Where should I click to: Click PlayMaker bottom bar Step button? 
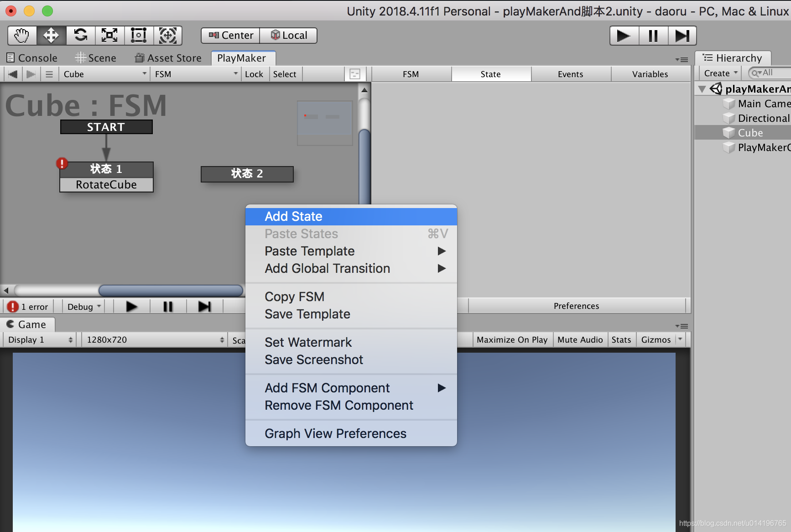pos(204,307)
